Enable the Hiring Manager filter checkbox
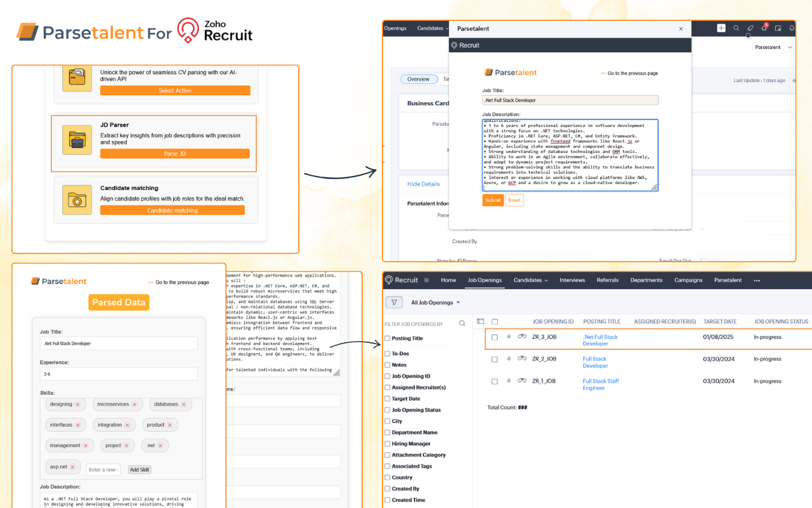 (x=388, y=444)
